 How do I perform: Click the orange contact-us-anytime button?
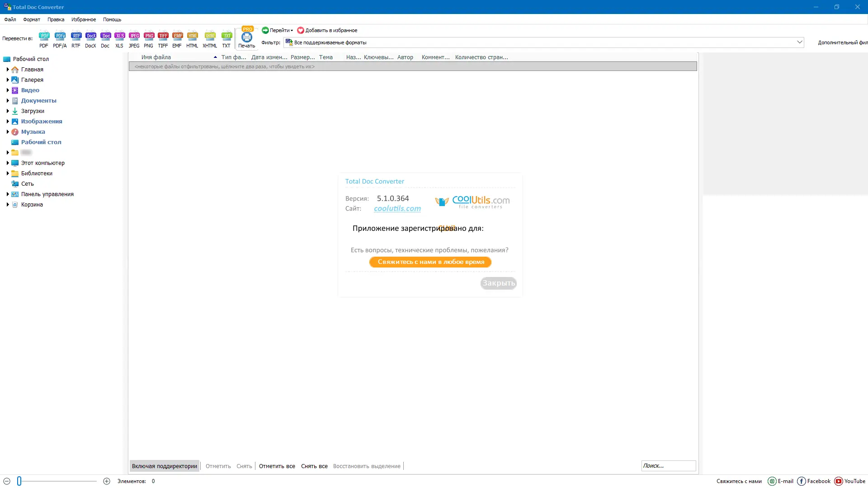tap(430, 262)
